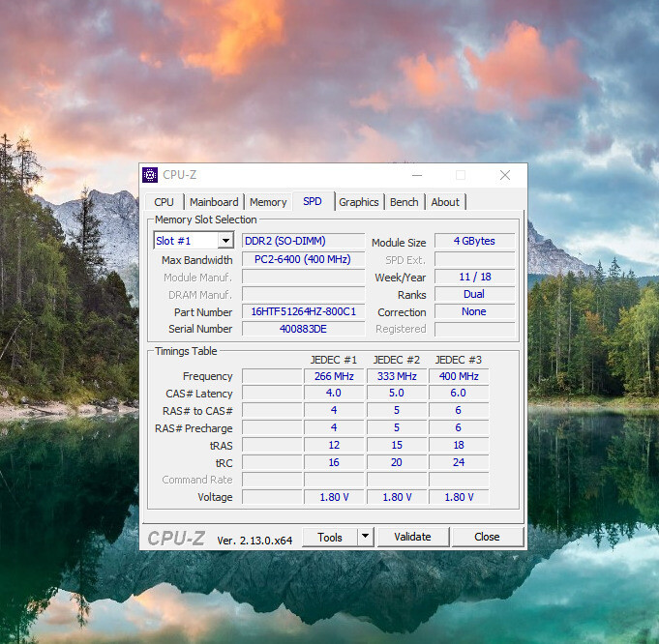Click tRAS value 12
This screenshot has width=659, height=644.
[334, 445]
